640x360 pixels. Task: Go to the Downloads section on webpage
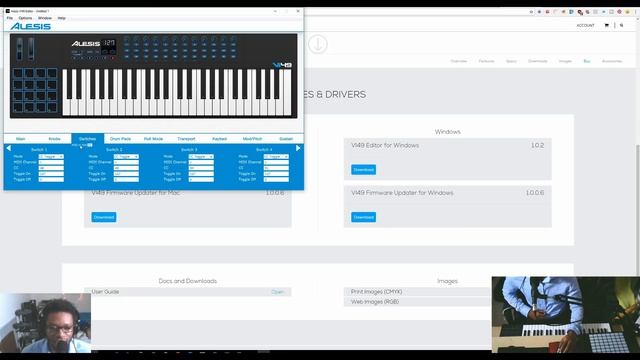coord(538,61)
